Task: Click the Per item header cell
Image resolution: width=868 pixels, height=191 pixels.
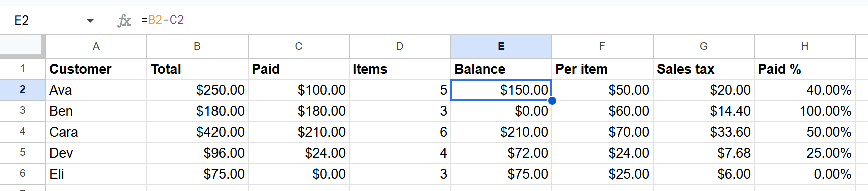Action: coord(602,69)
